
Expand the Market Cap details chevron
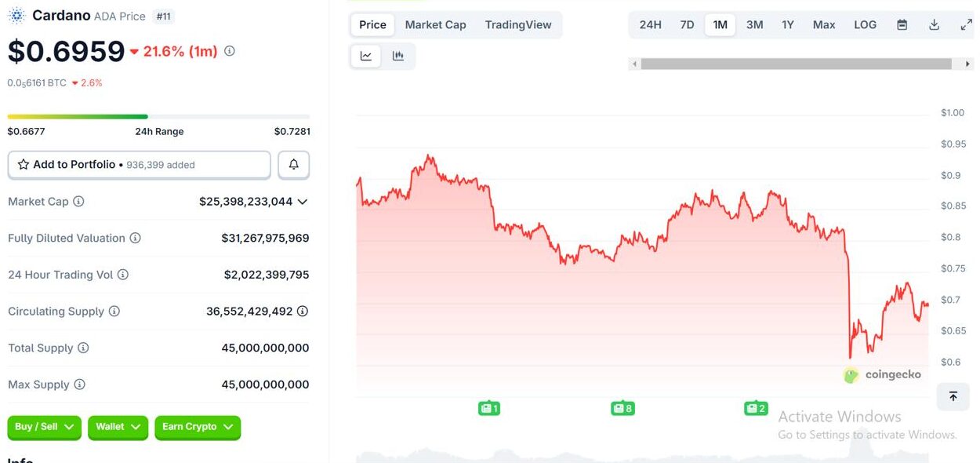303,202
